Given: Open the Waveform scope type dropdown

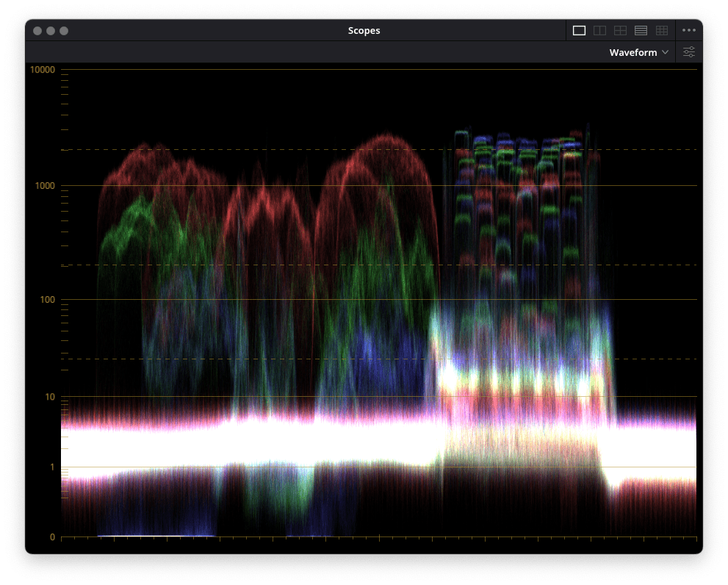Looking at the screenshot, I should pos(638,51).
